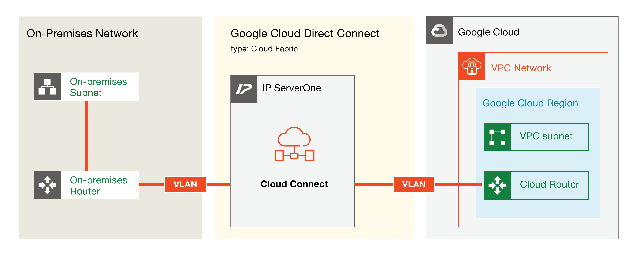
Task: Click the Cloud Router green arrows icon
Action: [497, 185]
